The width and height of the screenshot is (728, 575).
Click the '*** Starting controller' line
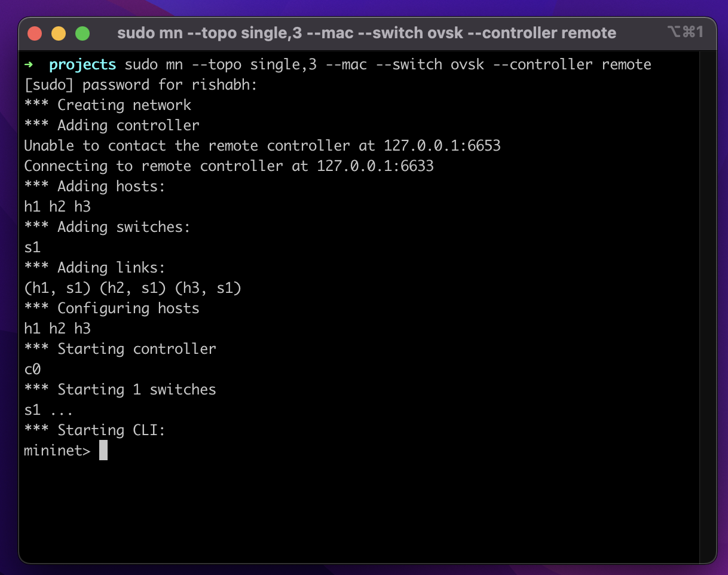click(x=120, y=349)
